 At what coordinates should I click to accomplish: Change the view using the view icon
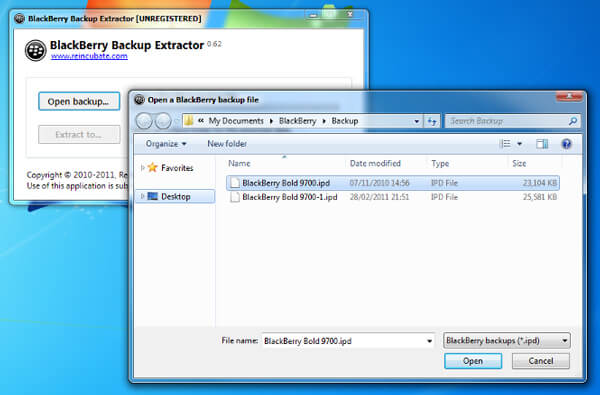[505, 144]
